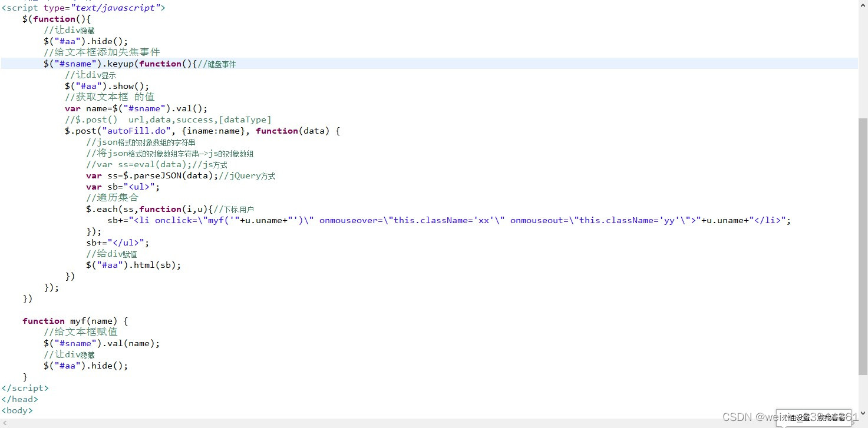Image resolution: width=868 pixels, height=428 pixels.
Task: Click the closing </head> tag line
Action: [x=19, y=399]
